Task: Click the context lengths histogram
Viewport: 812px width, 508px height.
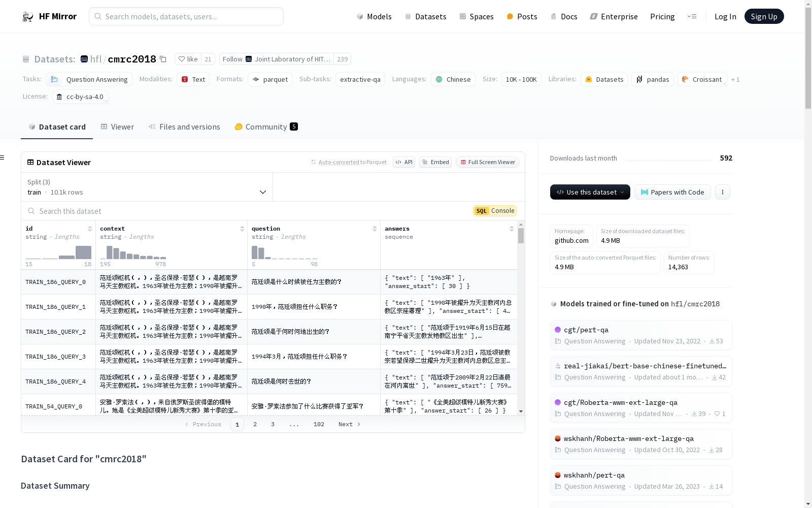Action: 133,252
